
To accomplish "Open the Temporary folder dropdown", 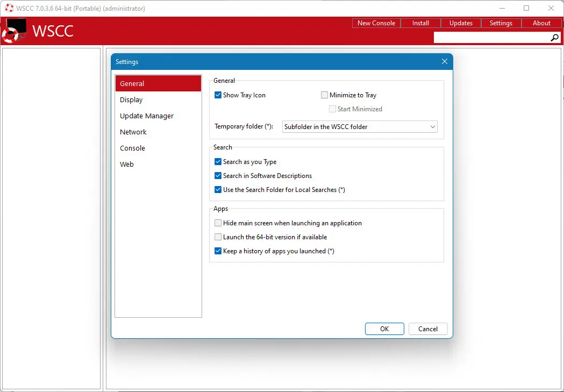I will 360,126.
